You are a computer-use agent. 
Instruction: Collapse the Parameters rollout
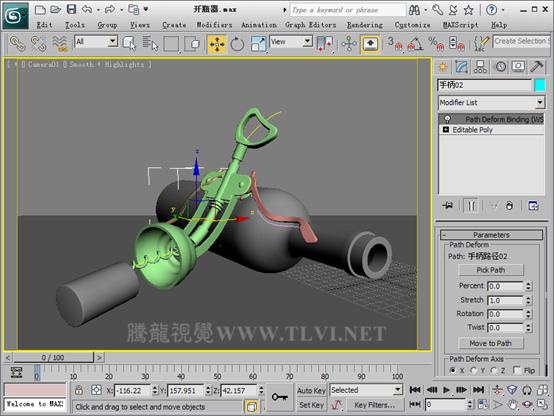[491, 235]
